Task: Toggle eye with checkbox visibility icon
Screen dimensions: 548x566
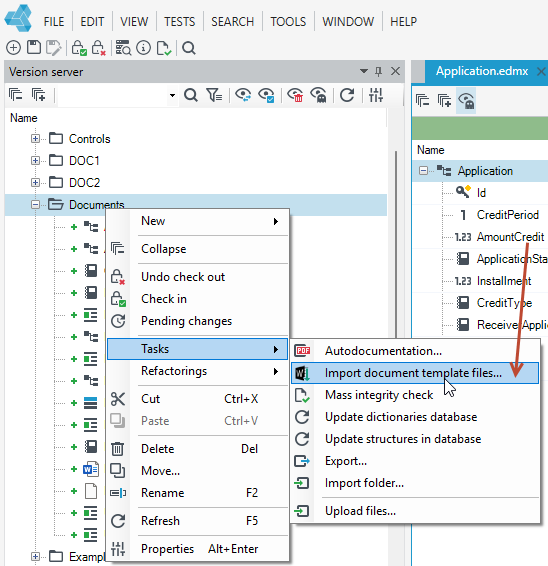Action: tap(266, 95)
